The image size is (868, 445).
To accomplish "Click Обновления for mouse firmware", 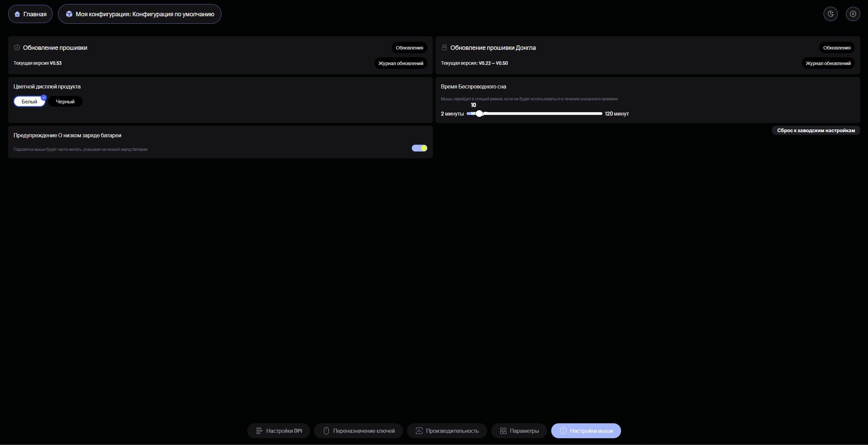I will point(409,48).
